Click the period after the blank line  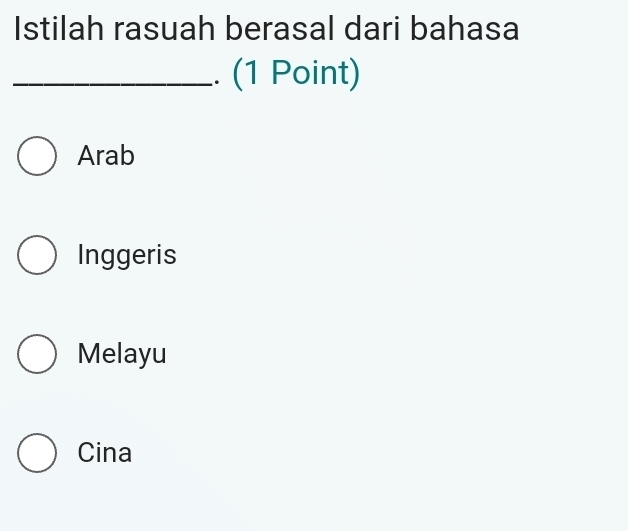(217, 82)
